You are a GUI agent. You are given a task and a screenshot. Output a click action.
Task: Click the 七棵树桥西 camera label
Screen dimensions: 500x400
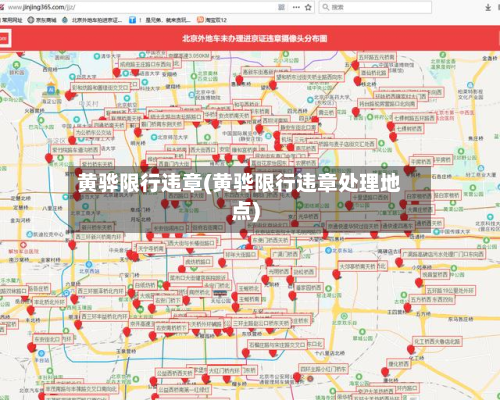(409, 129)
